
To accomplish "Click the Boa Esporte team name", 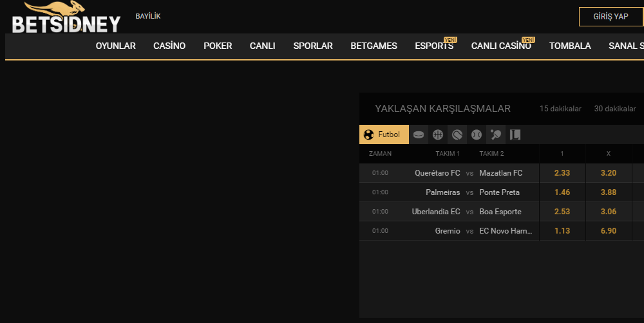I will click(x=500, y=212).
